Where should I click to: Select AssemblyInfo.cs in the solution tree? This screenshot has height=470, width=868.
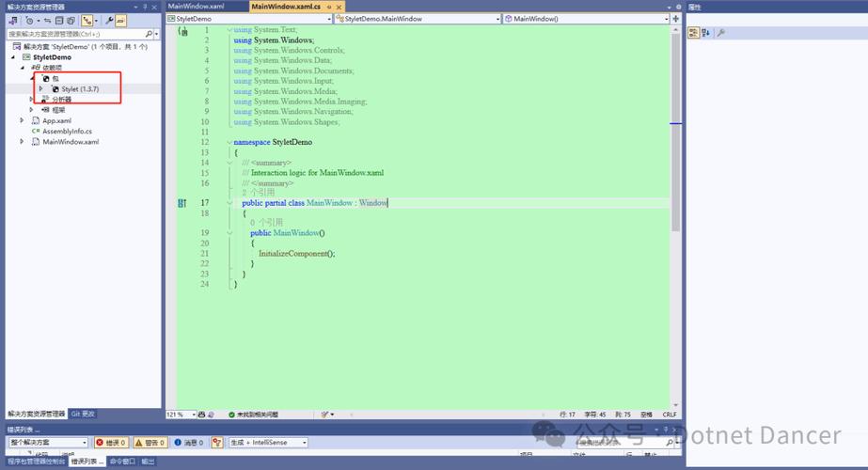click(x=67, y=132)
